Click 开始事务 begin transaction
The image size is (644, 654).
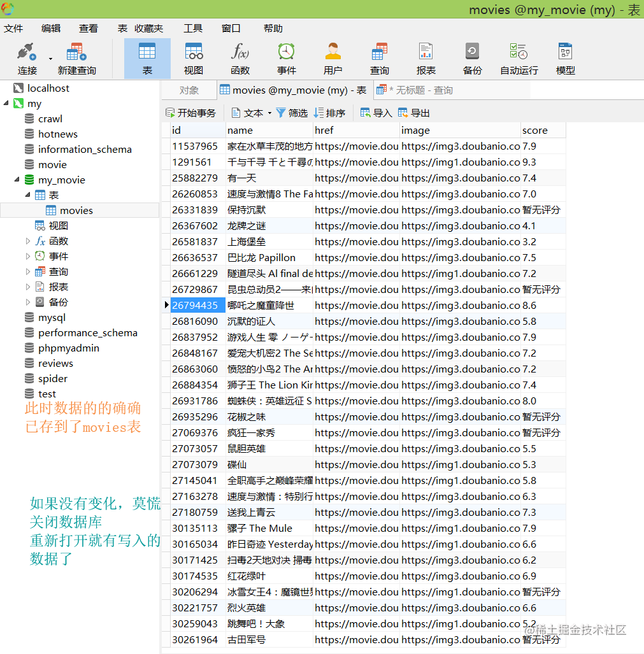point(190,113)
